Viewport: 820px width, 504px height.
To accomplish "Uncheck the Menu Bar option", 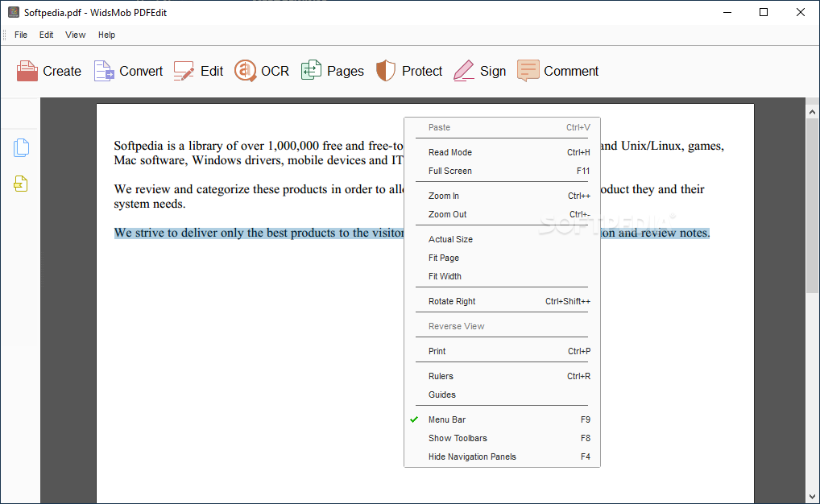I will (502, 419).
